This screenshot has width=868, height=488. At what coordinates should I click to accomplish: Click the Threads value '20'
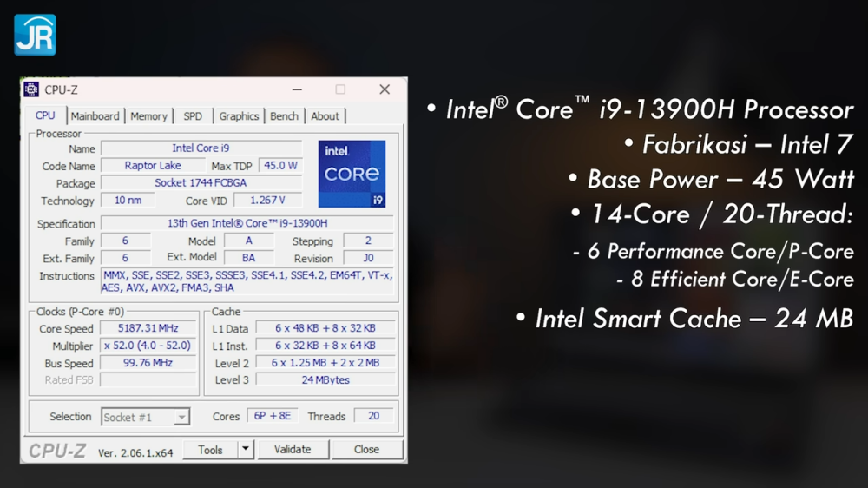[x=373, y=416]
